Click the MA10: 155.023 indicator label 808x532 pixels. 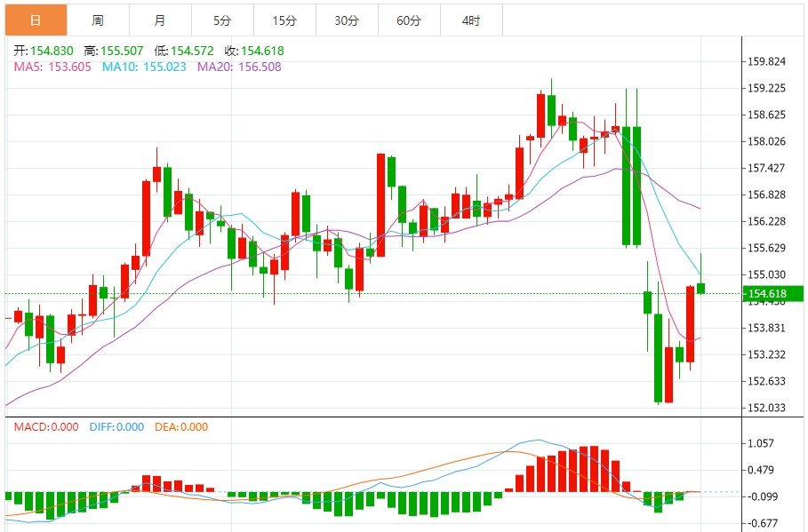pos(146,67)
